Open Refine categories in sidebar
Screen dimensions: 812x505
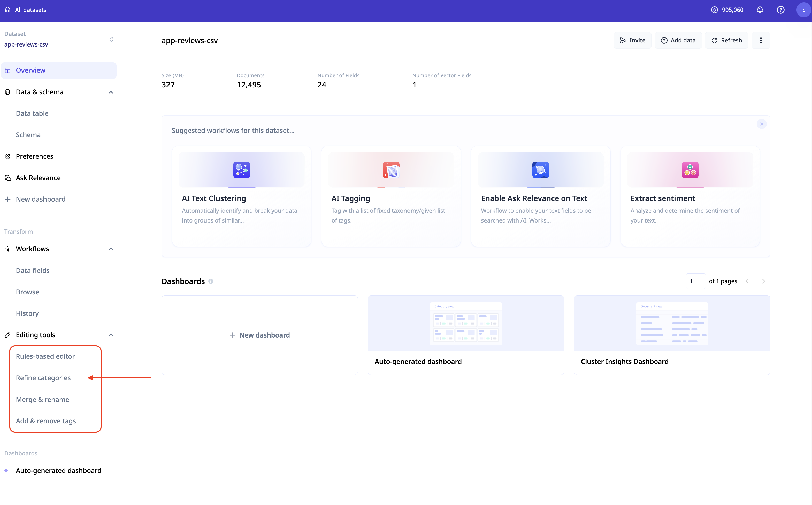43,378
